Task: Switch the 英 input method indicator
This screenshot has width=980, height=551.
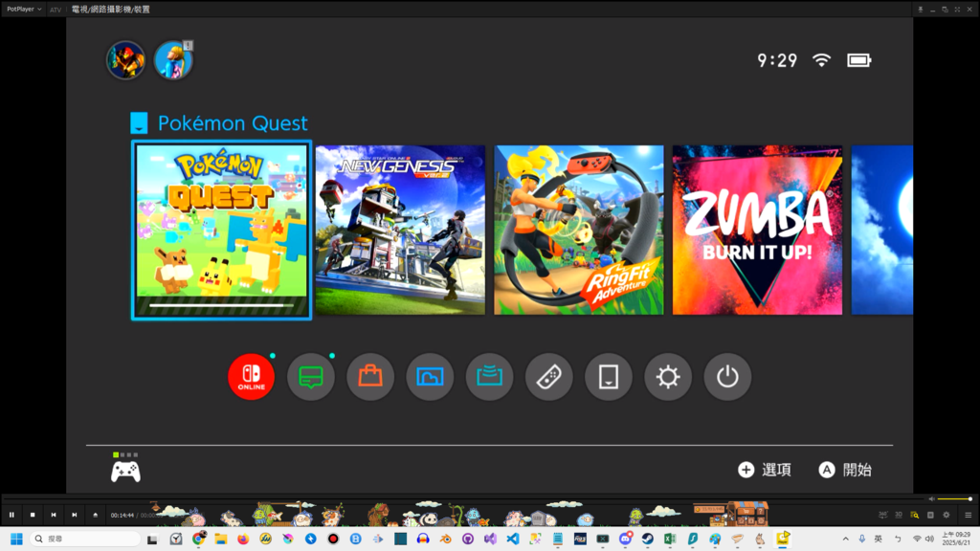Action: 879,539
